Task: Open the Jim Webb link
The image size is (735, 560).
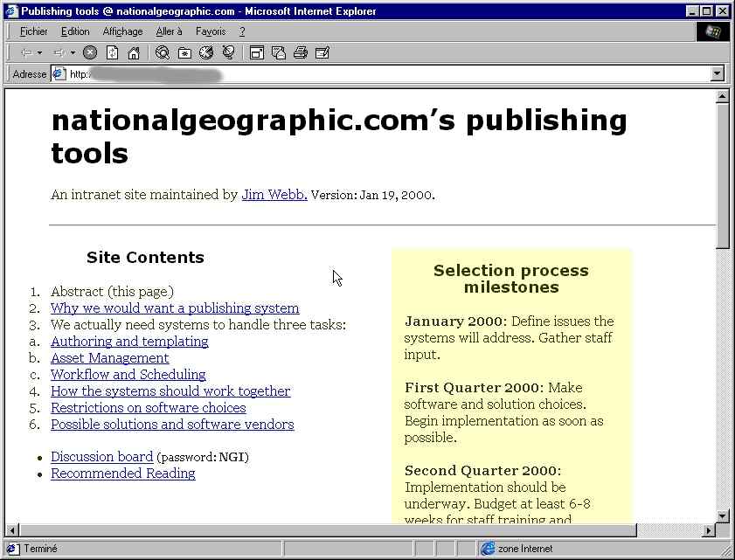Action: click(x=274, y=195)
